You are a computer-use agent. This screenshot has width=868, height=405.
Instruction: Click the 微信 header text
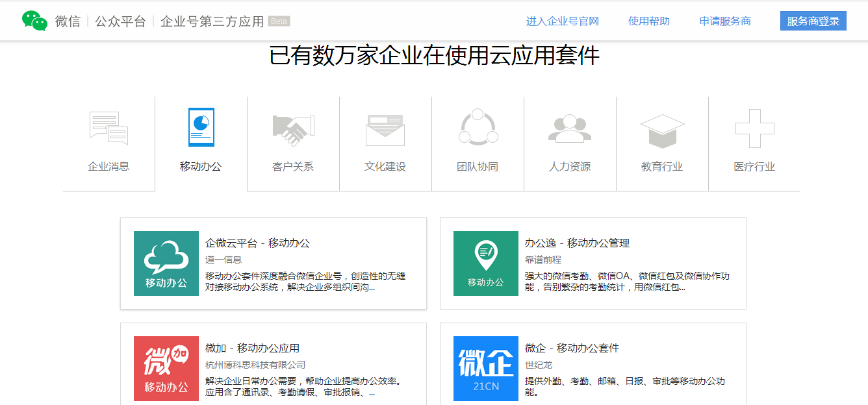[68, 21]
